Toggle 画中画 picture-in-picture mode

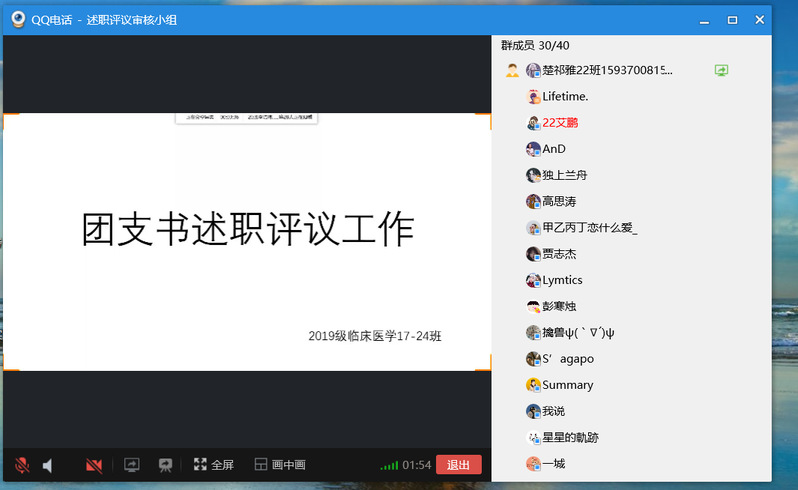[279, 465]
